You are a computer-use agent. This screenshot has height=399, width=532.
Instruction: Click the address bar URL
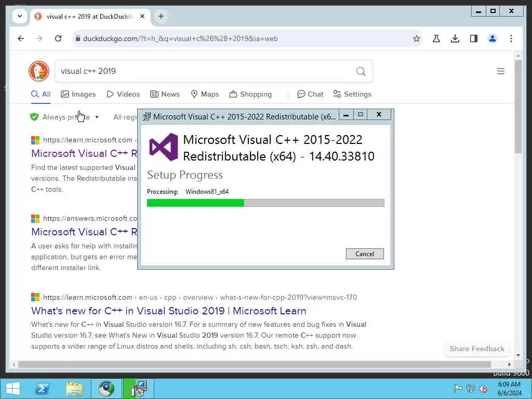point(180,38)
